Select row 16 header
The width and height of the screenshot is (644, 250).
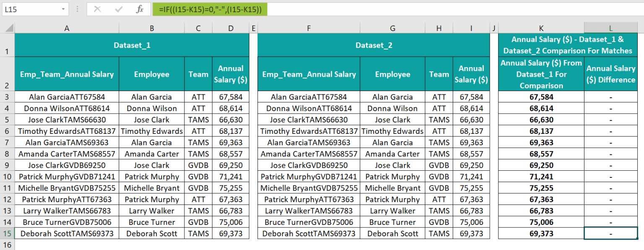point(7,245)
